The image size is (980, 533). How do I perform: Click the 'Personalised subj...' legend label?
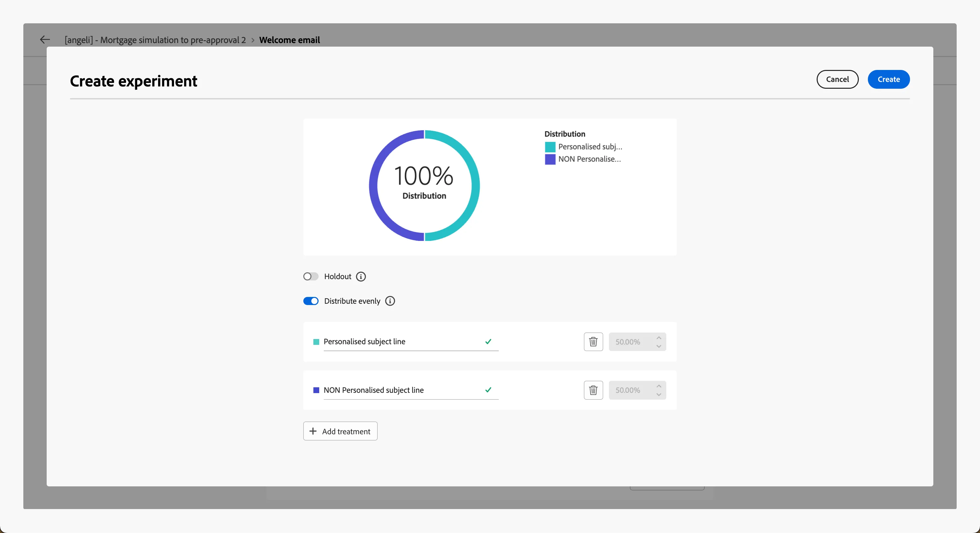[x=590, y=147]
